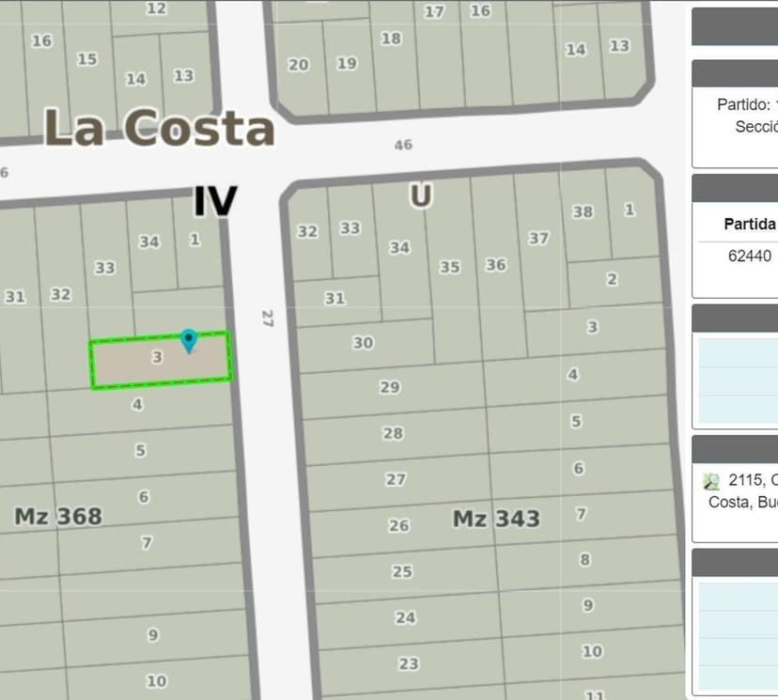Click the Mz 343 block label
The height and width of the screenshot is (700, 778).
(497, 518)
